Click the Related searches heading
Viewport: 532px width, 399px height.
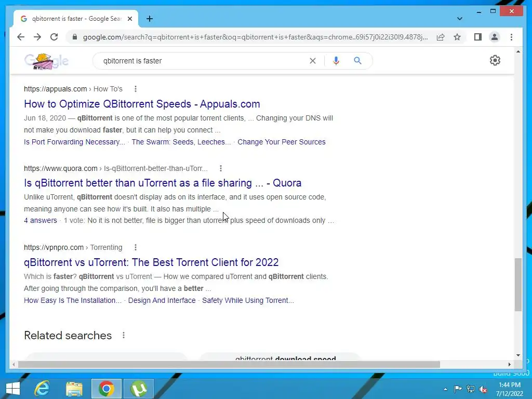tap(68, 335)
